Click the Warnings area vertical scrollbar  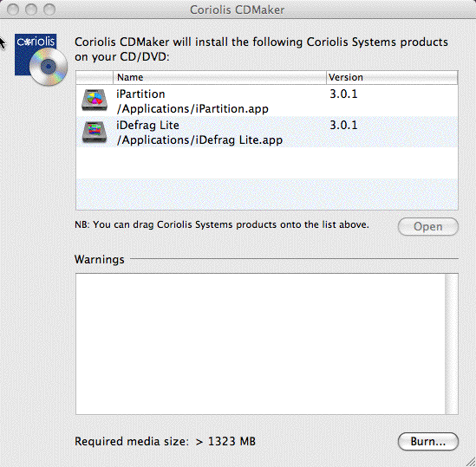pos(452,344)
